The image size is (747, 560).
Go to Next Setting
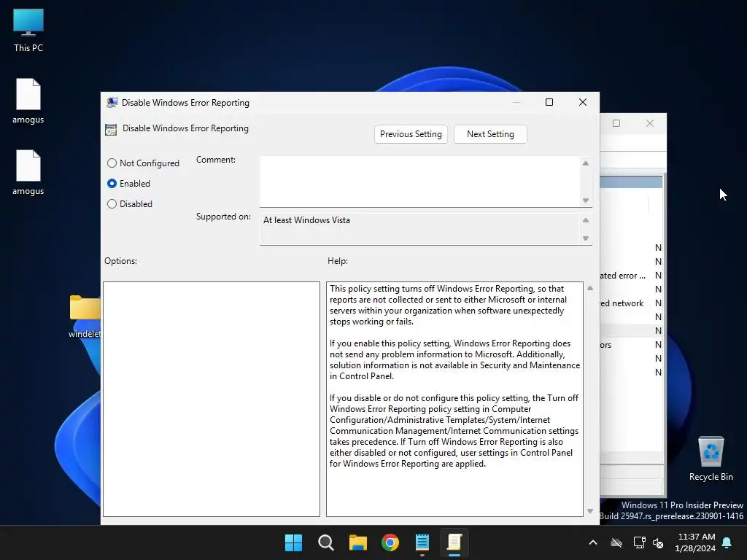[490, 134]
